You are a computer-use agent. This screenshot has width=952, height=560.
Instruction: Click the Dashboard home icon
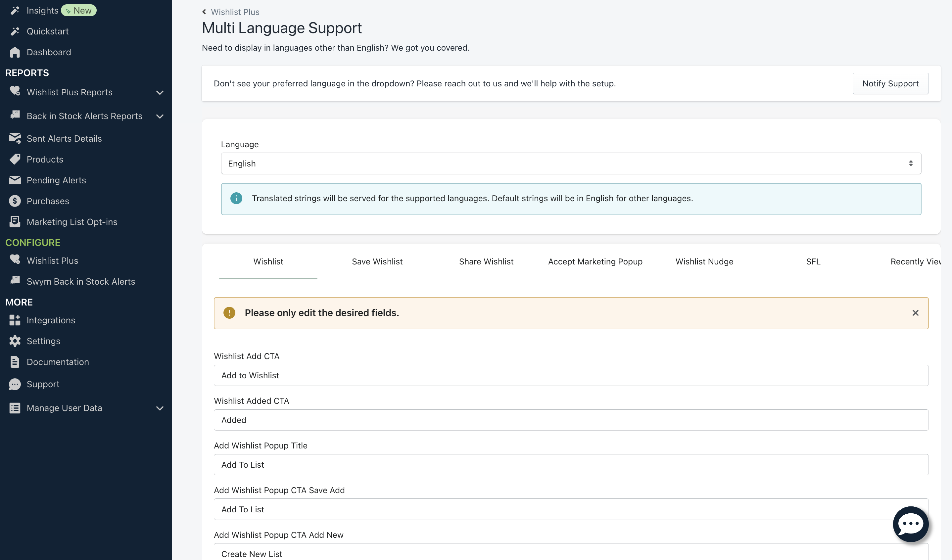coord(15,52)
